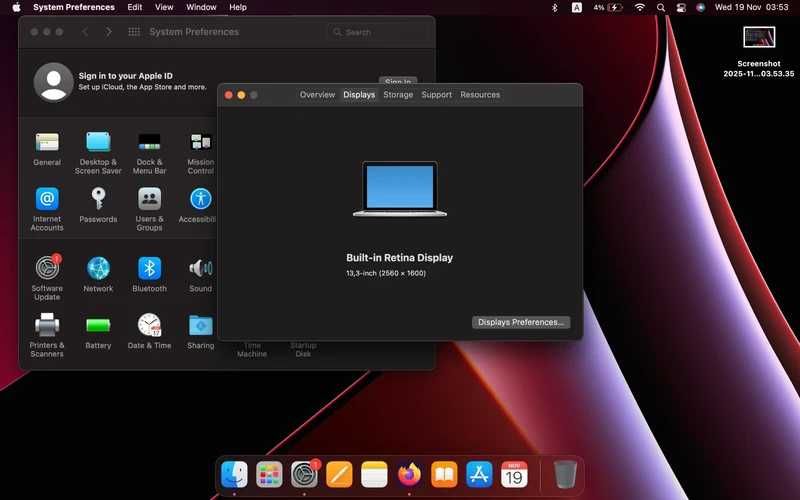Go back in System Preferences
Image resolution: width=800 pixels, height=500 pixels.
click(x=85, y=32)
